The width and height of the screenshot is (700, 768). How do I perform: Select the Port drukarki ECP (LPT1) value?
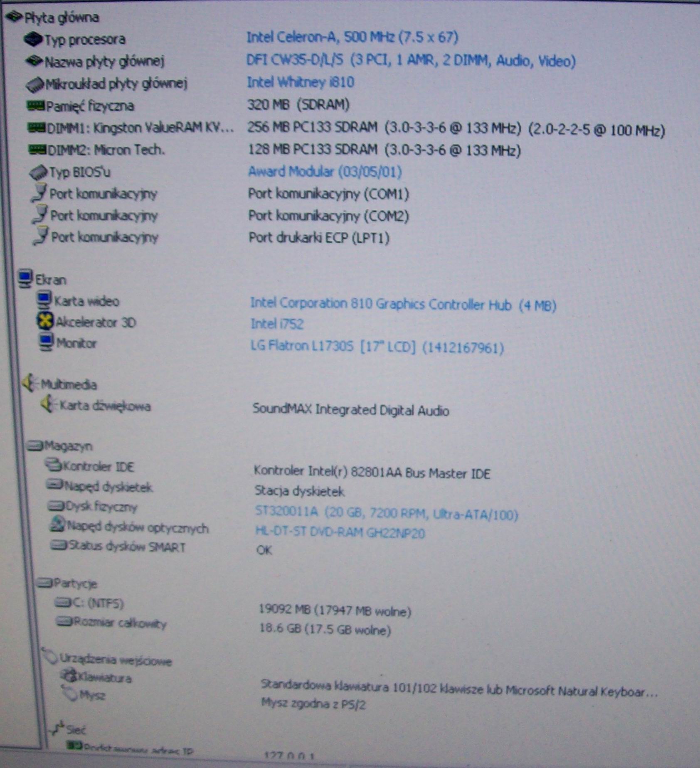coord(319,238)
